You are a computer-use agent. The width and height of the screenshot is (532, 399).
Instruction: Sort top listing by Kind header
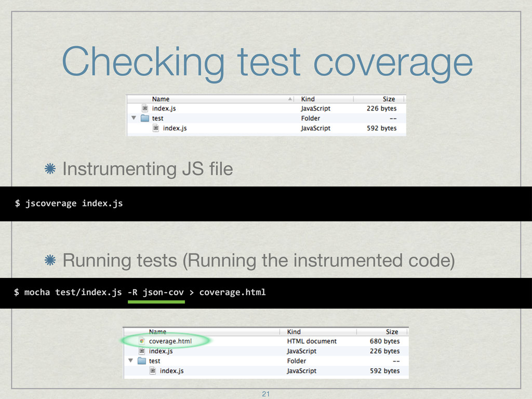tap(308, 99)
